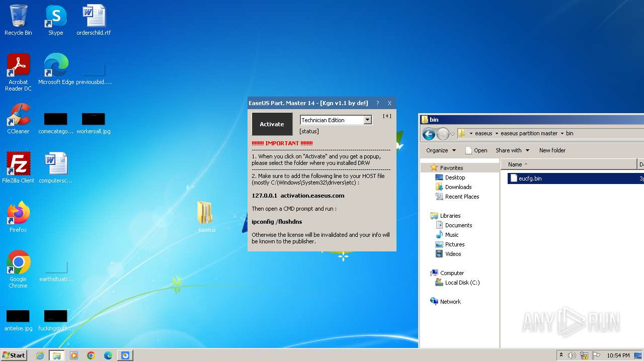This screenshot has height=362, width=644.
Task: Open the Share with menu
Action: pyautogui.click(x=512, y=150)
